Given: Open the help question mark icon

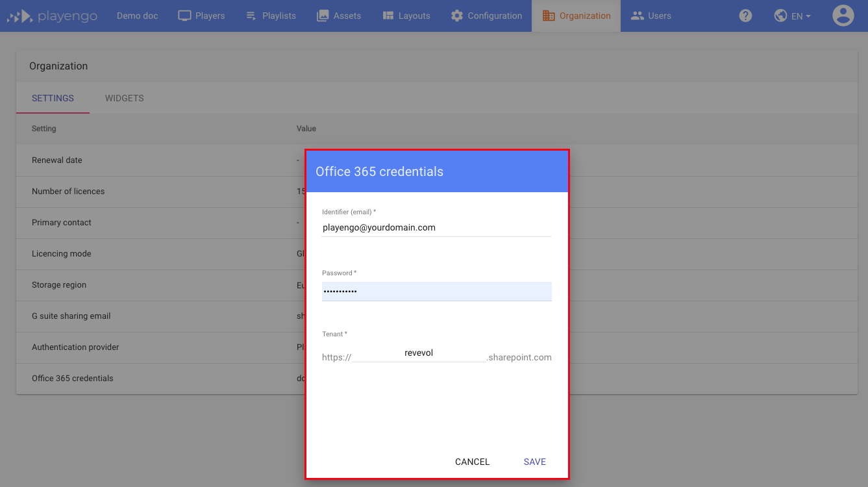Looking at the screenshot, I should coord(745,16).
